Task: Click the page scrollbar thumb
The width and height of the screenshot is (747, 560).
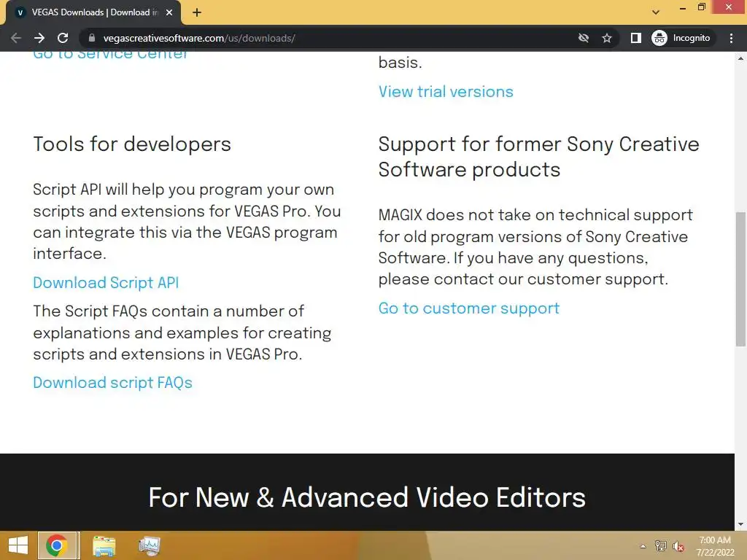Action: point(740,279)
